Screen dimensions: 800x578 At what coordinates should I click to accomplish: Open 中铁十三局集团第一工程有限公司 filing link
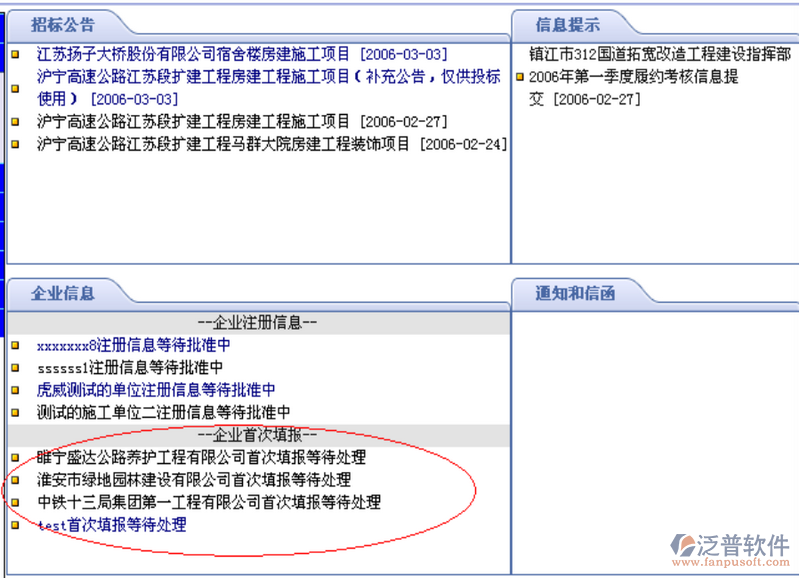point(208,502)
